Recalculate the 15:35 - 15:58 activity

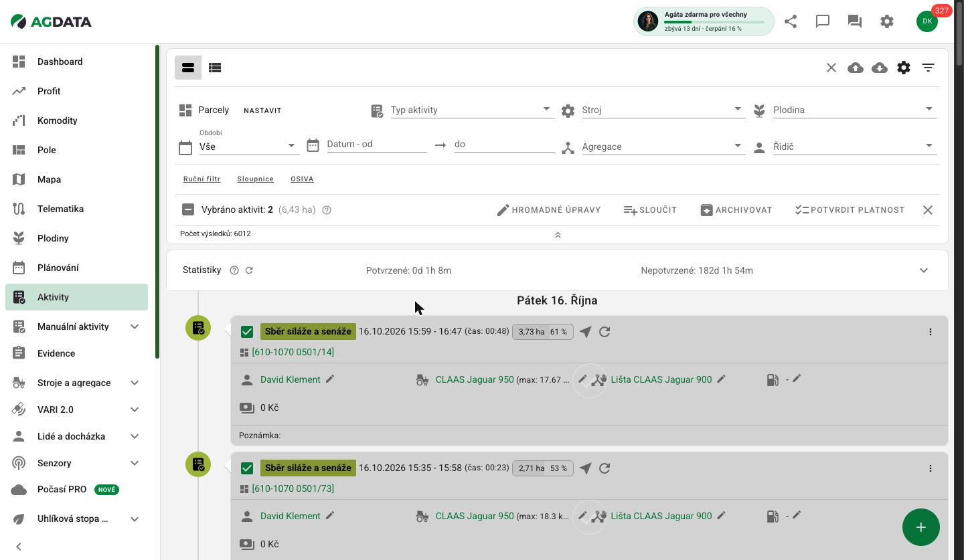(605, 468)
